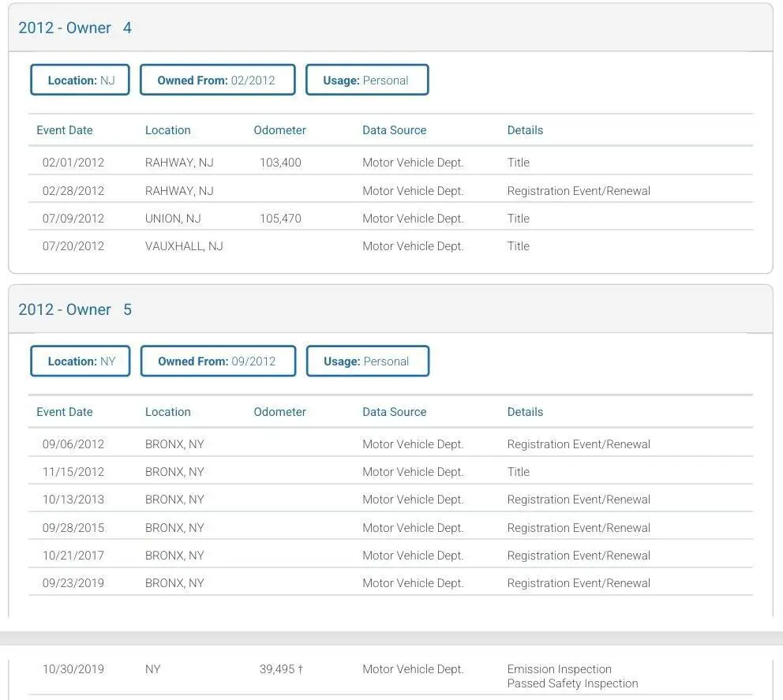
Task: Select the Usage: Personal badge under Owner 4
Action: (x=366, y=80)
